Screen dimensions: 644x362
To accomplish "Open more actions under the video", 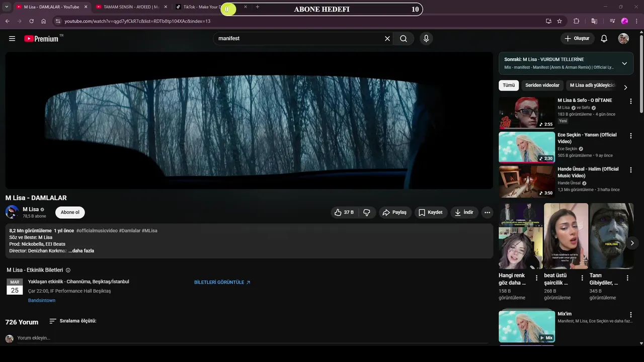I will [487, 213].
